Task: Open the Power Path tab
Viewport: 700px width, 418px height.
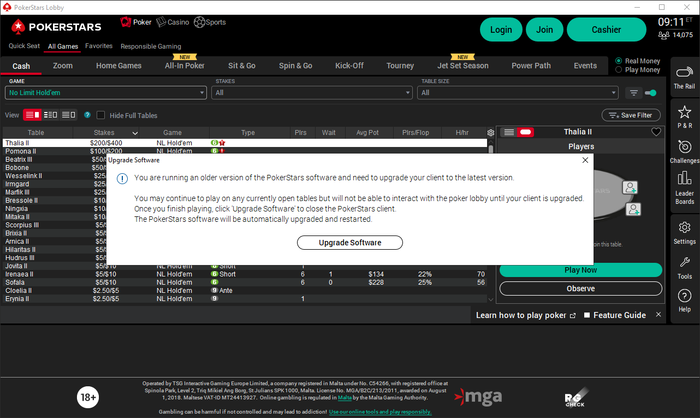Action: pos(531,66)
